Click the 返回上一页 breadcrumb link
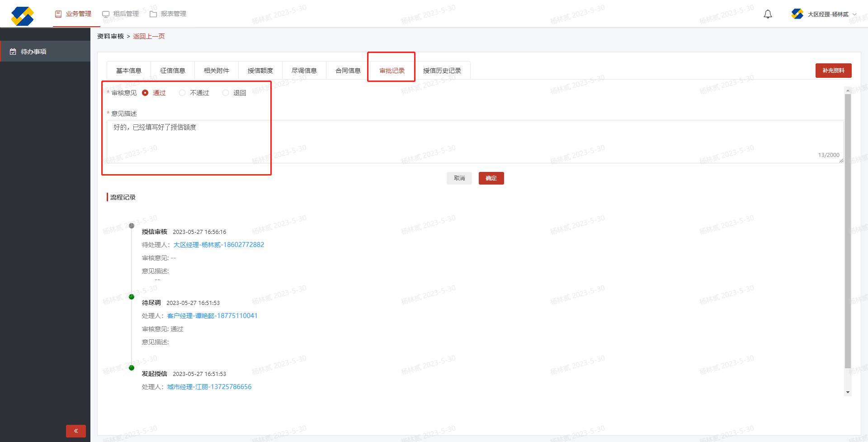 click(149, 36)
